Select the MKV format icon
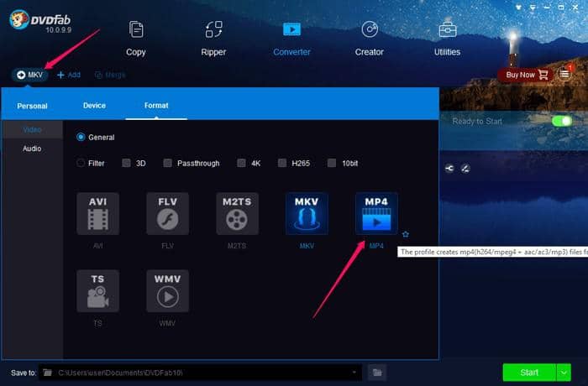Image resolution: width=588 pixels, height=386 pixels. coord(307,214)
